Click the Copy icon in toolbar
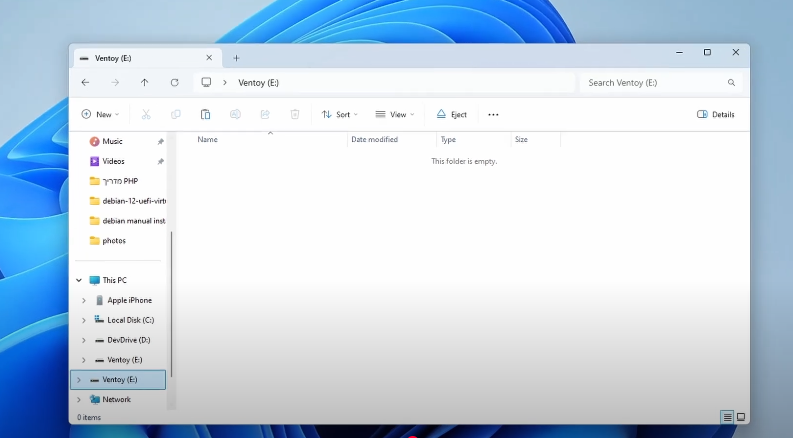The image size is (793, 438). [175, 114]
